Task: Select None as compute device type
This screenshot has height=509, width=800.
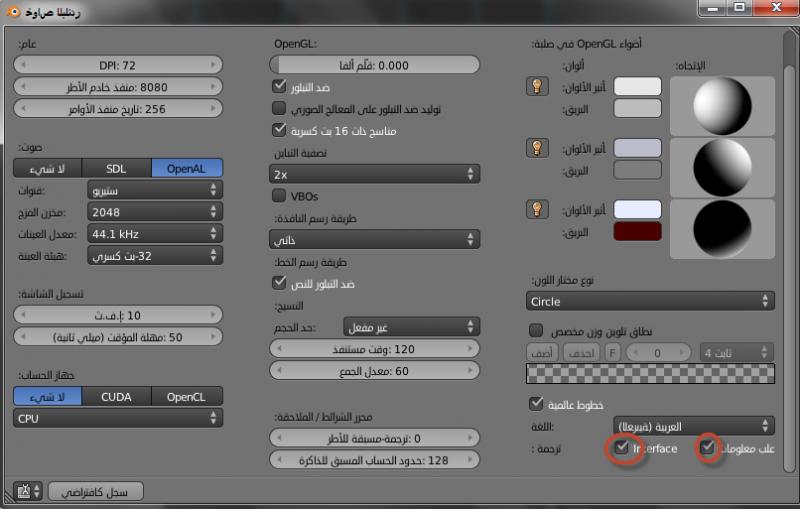Action: tap(47, 396)
